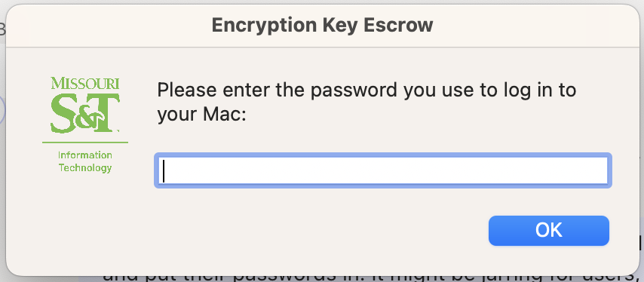Click the 'Please enter the password' prompt line
This screenshot has width=644, height=282.
click(366, 90)
